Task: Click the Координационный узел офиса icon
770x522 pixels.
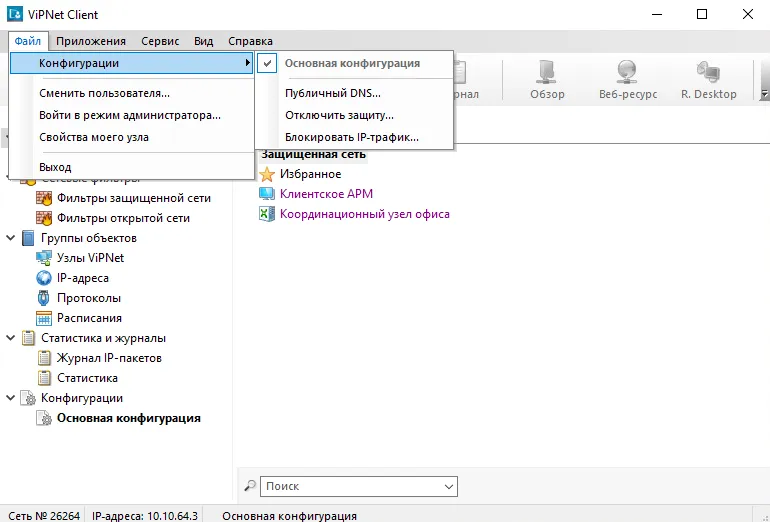Action: coord(267,214)
